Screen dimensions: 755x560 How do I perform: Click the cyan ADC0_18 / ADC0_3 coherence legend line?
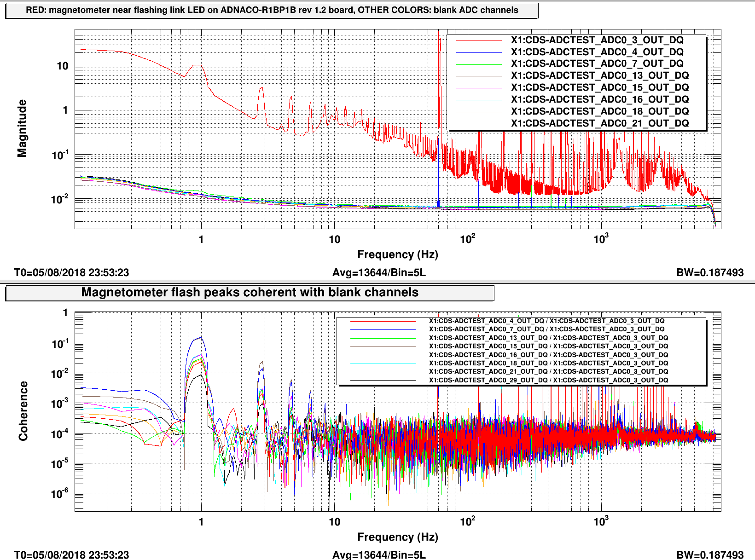pos(383,364)
